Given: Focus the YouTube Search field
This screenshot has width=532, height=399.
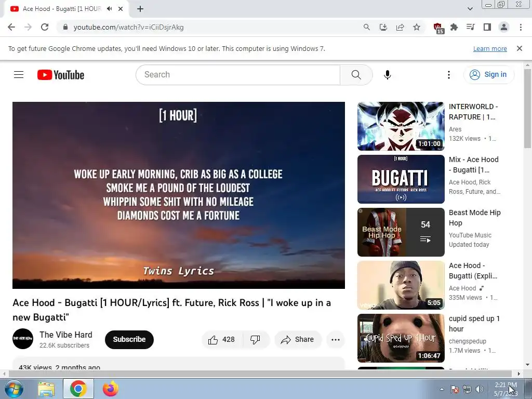Looking at the screenshot, I should [238, 75].
